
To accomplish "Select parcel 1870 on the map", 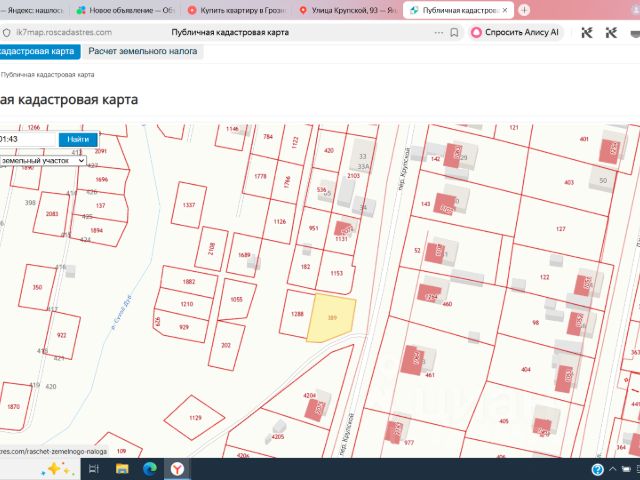I will [x=13, y=407].
